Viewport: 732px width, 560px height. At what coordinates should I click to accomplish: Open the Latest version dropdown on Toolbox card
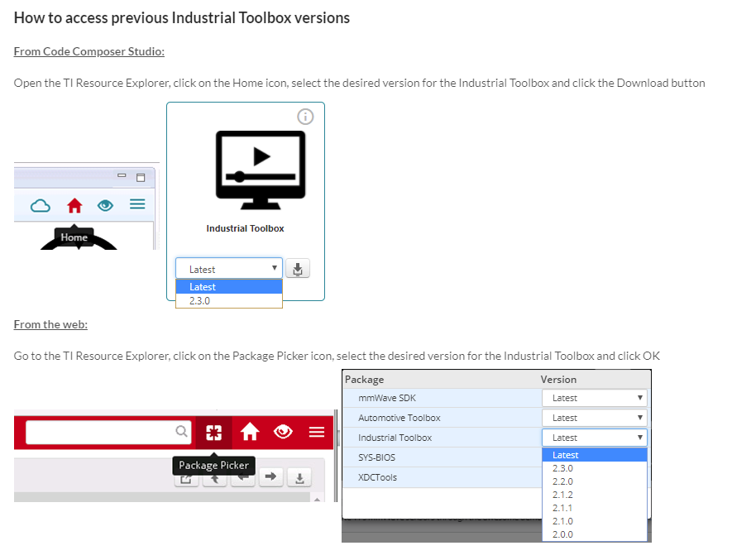pyautogui.click(x=229, y=269)
